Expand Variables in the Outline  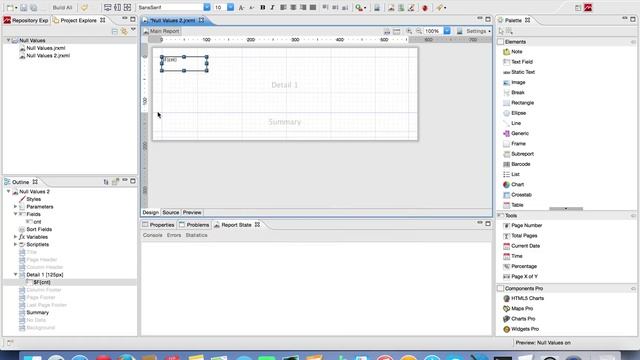pos(16,237)
